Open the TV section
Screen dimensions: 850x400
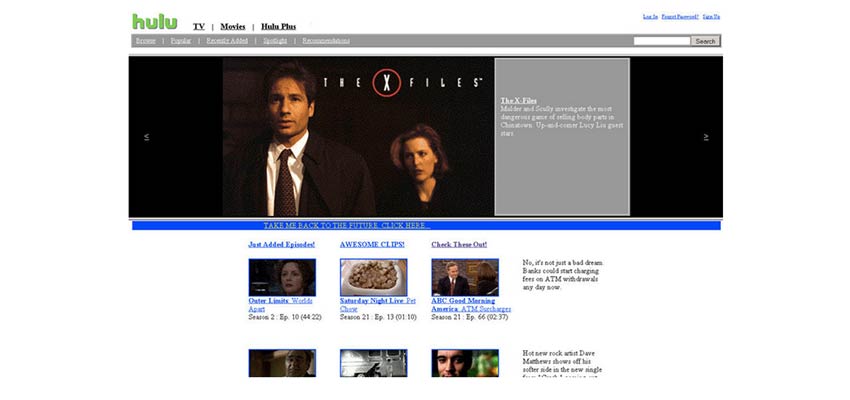tap(199, 27)
